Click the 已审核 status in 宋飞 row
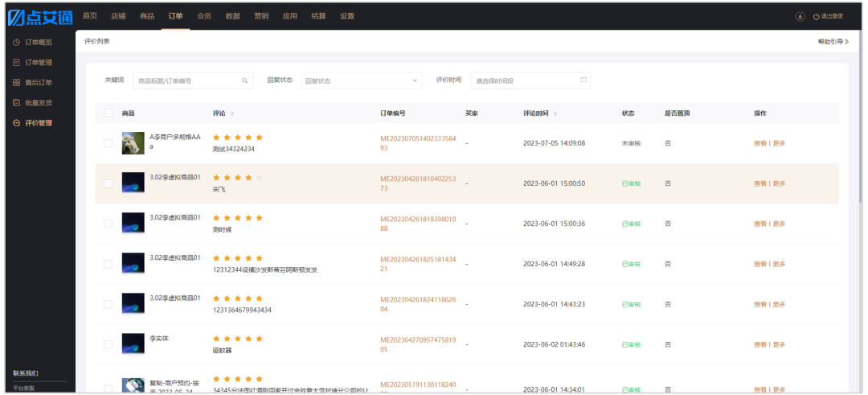The width and height of the screenshot is (868, 395). [x=631, y=183]
